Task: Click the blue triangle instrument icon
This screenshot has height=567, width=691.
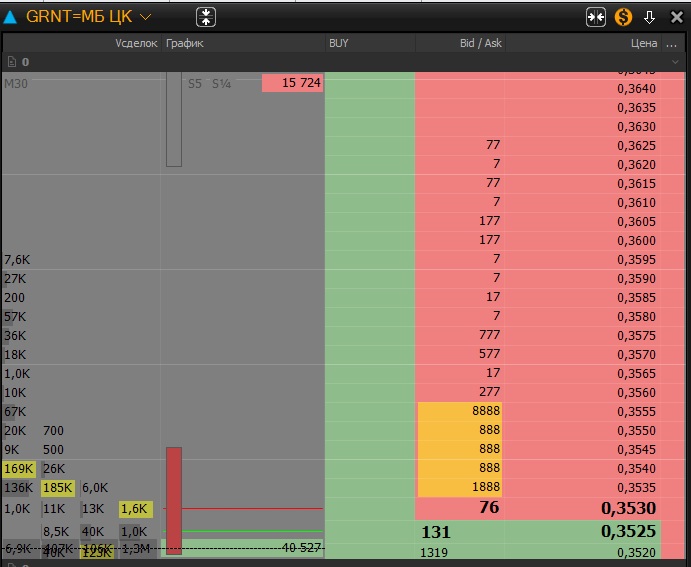Action: coord(10,17)
